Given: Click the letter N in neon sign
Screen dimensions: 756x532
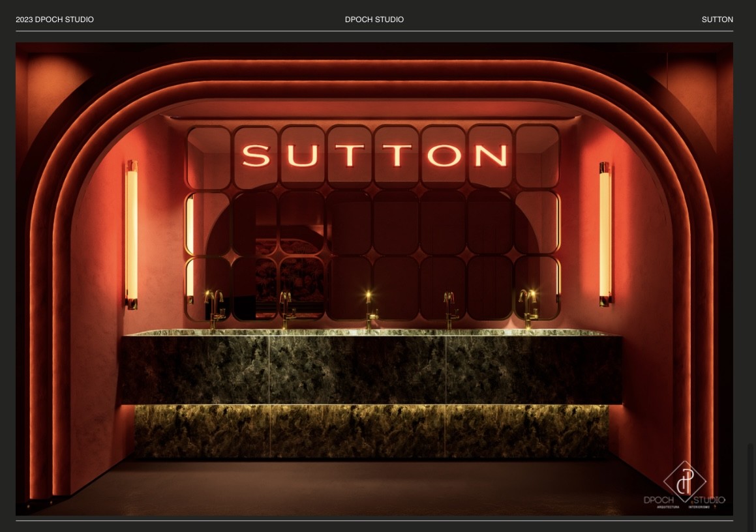Looking at the screenshot, I should pos(490,156).
